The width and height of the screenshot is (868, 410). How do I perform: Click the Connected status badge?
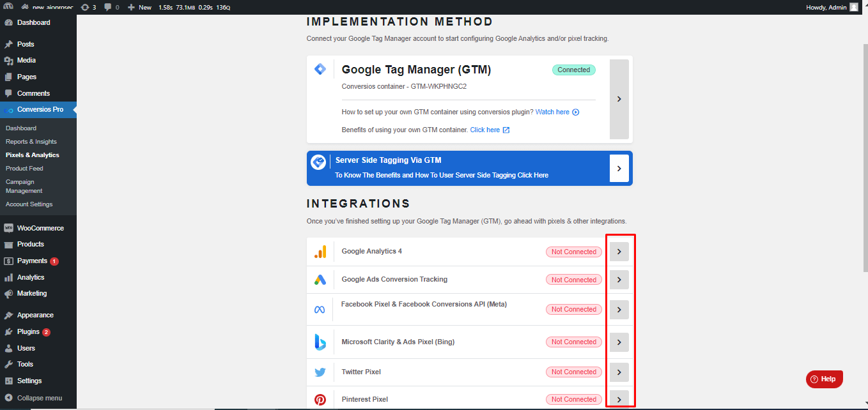[x=573, y=70]
